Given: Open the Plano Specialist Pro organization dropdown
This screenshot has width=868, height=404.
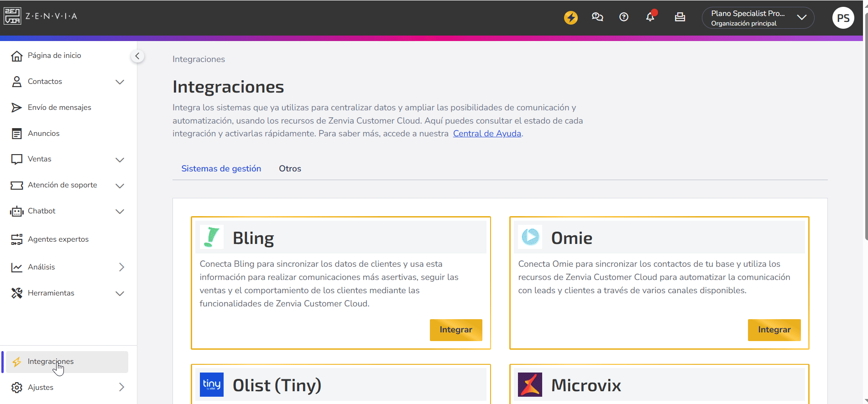Looking at the screenshot, I should [x=758, y=18].
